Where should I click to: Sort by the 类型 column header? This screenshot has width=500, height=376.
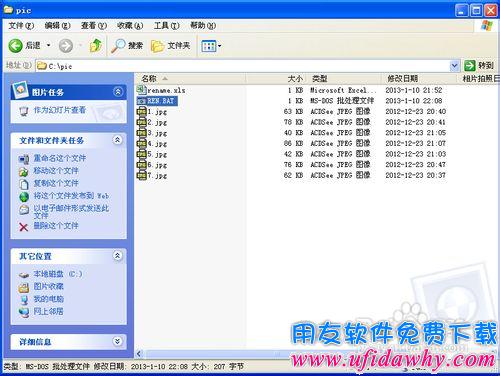344,79
